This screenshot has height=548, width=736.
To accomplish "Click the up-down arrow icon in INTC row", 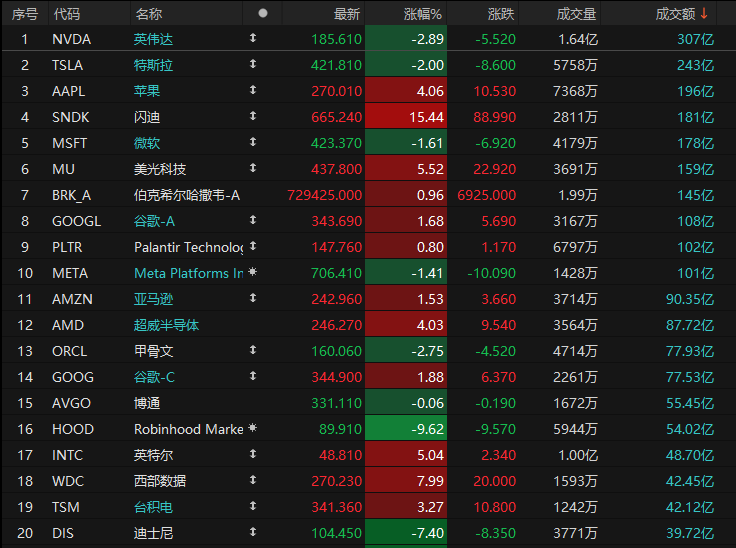I will point(253,454).
